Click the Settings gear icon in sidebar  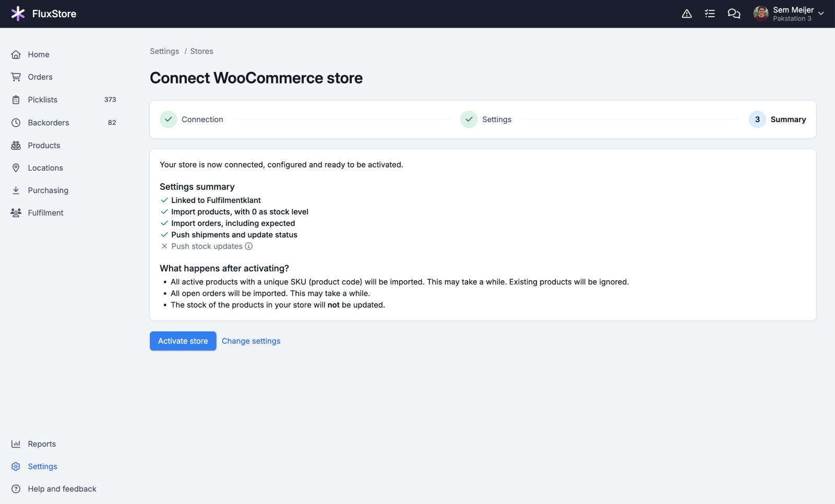pyautogui.click(x=16, y=466)
